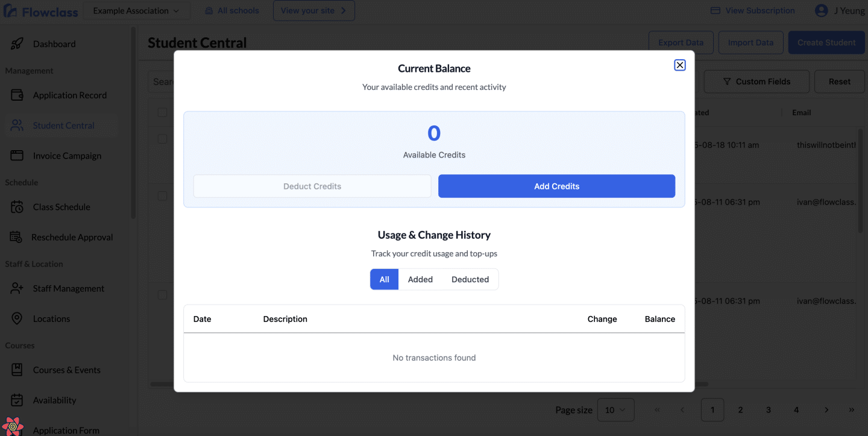Click the React Query devtools flower icon
This screenshot has height=436, width=868.
[13, 426]
